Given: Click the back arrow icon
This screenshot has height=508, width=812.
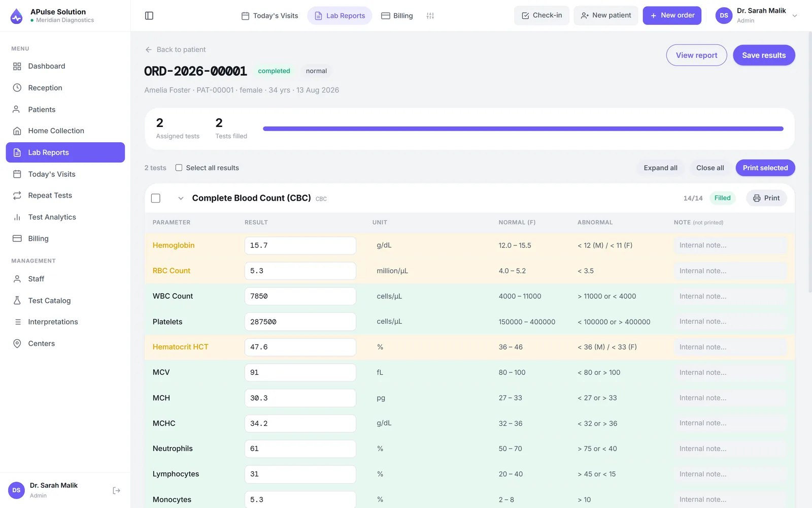Looking at the screenshot, I should pos(149,50).
